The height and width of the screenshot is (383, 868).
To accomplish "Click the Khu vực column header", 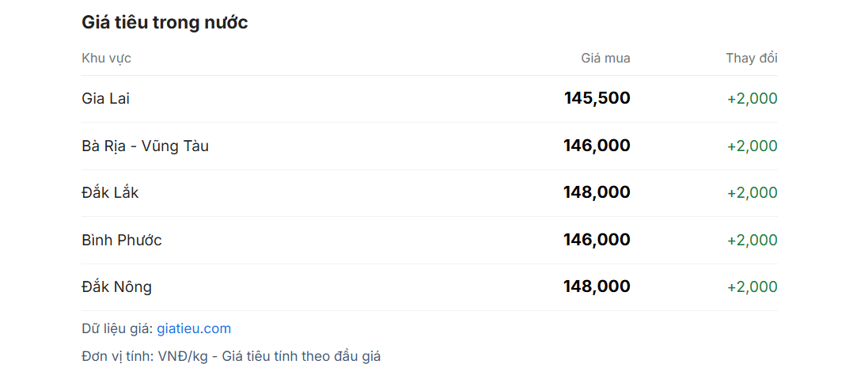I will click(x=106, y=58).
